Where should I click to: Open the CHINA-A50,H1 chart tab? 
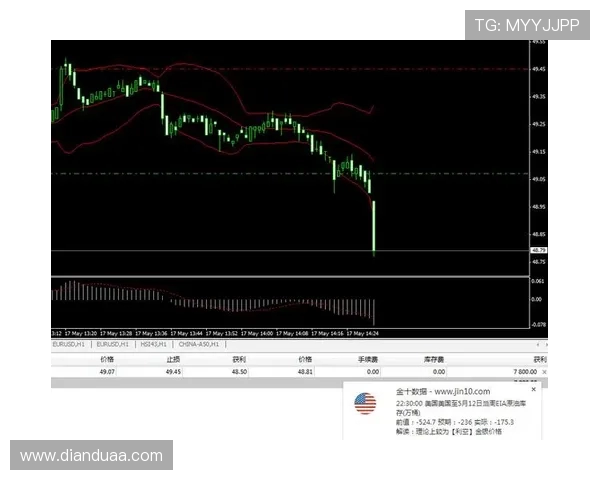pyautogui.click(x=200, y=343)
